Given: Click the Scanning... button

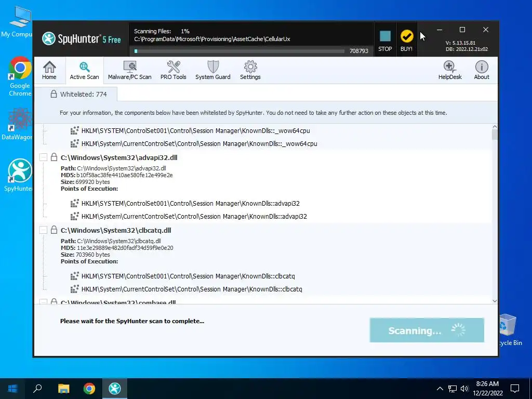Looking at the screenshot, I should (427, 330).
